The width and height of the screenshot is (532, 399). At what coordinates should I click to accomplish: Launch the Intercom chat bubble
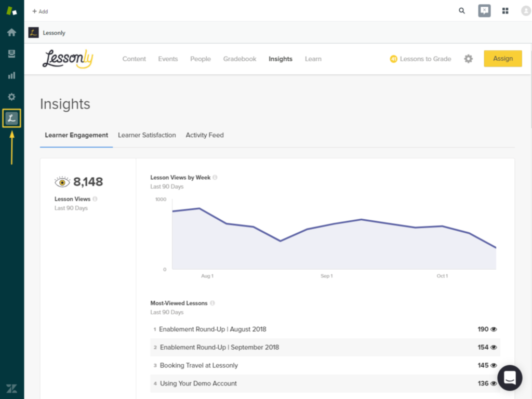coord(510,378)
